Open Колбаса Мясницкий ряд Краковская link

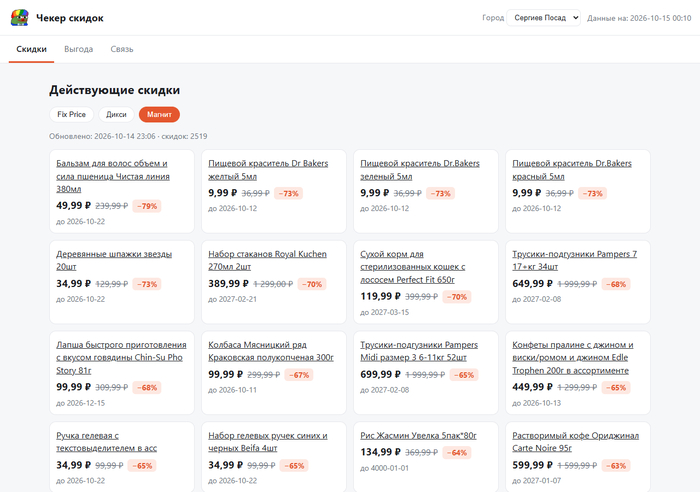271,351
